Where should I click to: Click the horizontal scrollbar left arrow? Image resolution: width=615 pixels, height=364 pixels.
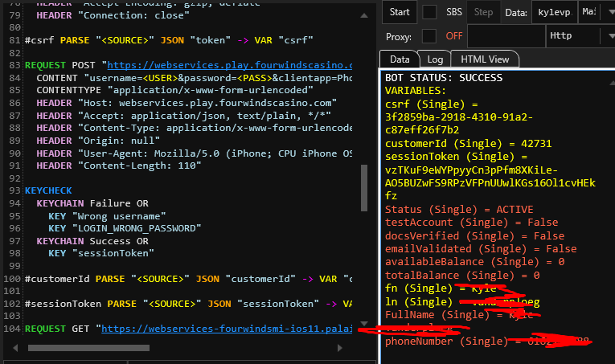(15, 348)
